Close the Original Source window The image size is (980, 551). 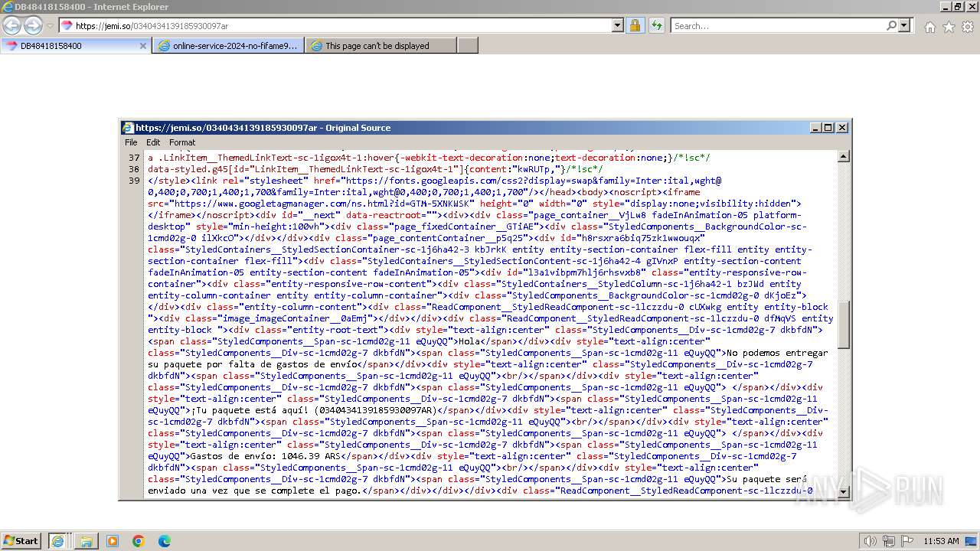pyautogui.click(x=842, y=128)
